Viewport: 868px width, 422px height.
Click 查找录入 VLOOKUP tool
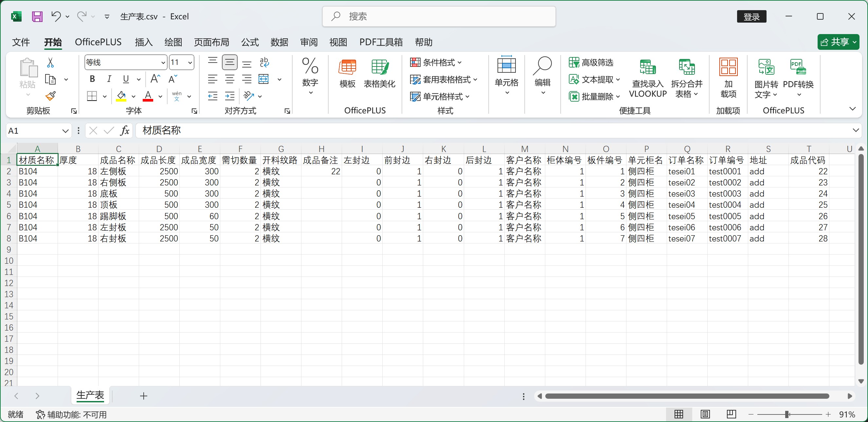(x=648, y=79)
